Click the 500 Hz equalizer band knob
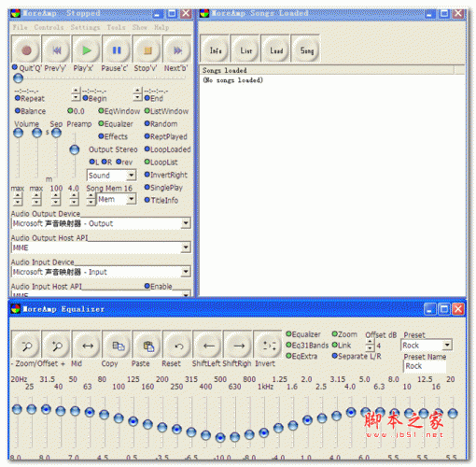 click(x=220, y=437)
